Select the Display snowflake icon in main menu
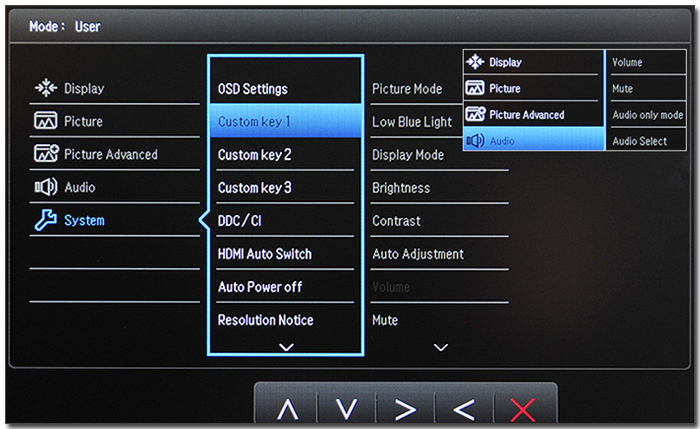The width and height of the screenshot is (700, 429). point(46,88)
